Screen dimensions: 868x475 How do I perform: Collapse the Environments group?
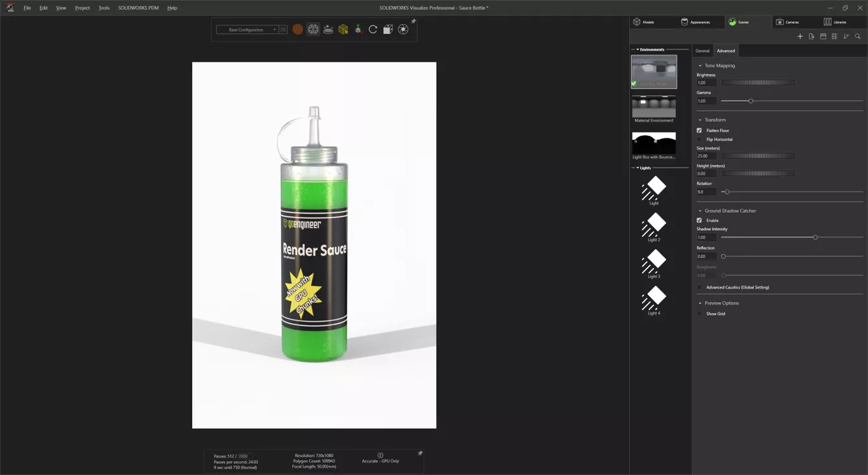(638, 49)
